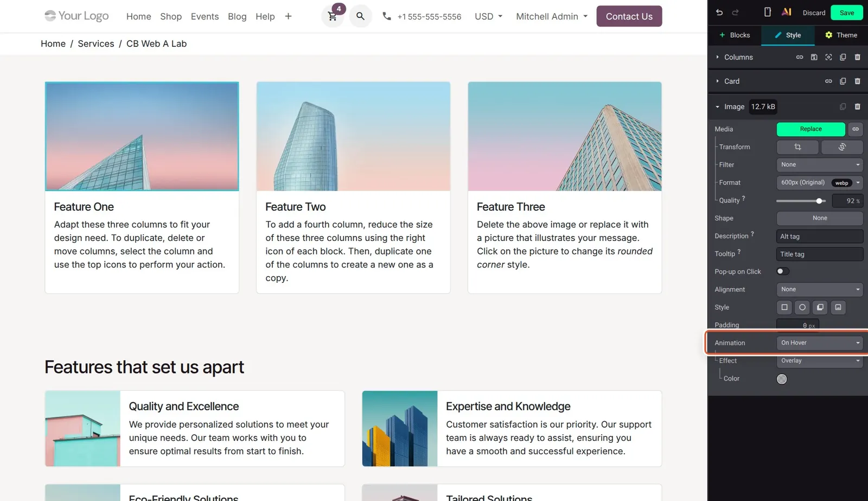Switch to the Style tab
Viewport: 868px width, 501px height.
click(x=788, y=35)
